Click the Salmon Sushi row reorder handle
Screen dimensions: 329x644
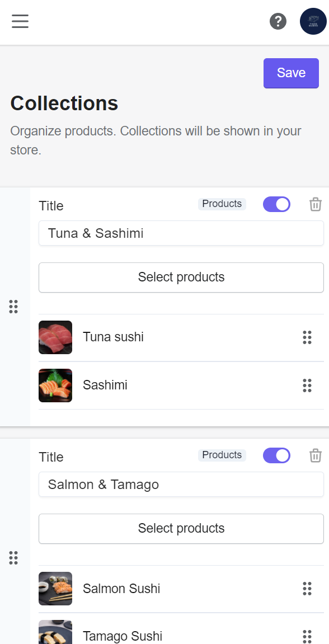pyautogui.click(x=307, y=589)
